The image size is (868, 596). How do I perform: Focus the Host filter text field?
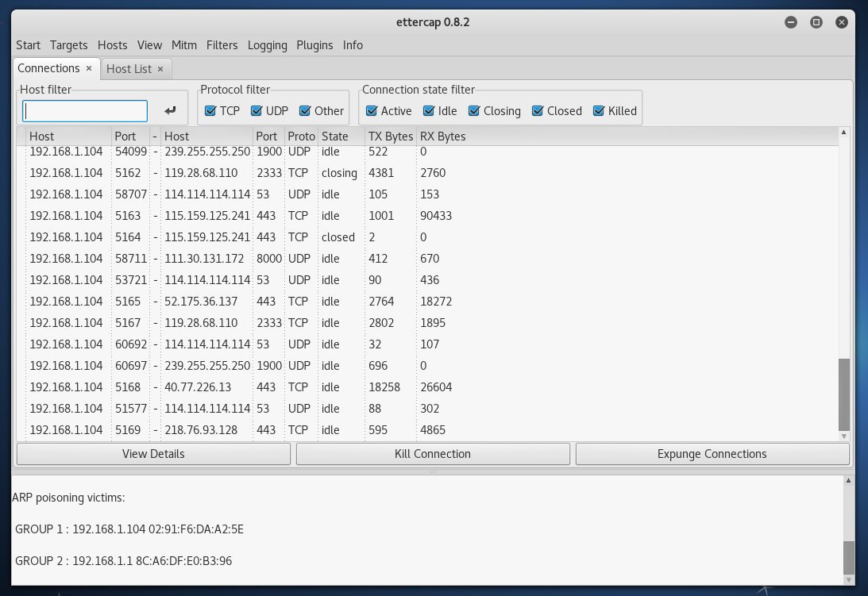[x=85, y=111]
